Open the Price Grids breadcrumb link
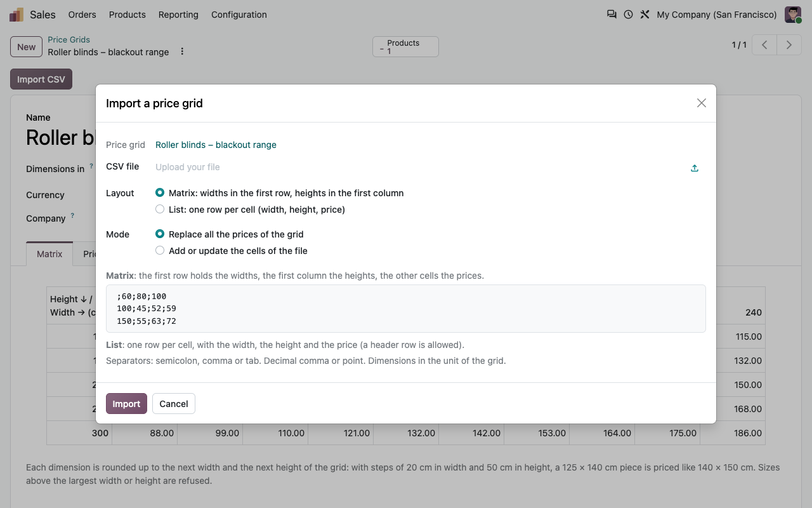 click(x=69, y=39)
